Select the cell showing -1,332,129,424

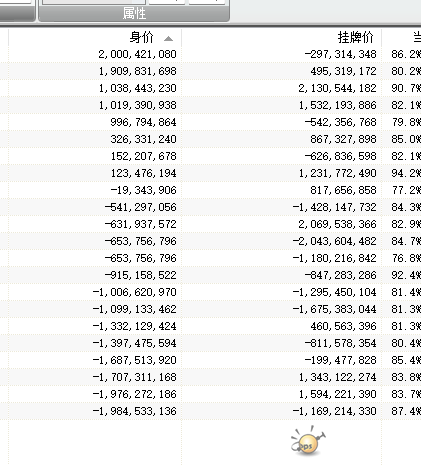(95, 326)
